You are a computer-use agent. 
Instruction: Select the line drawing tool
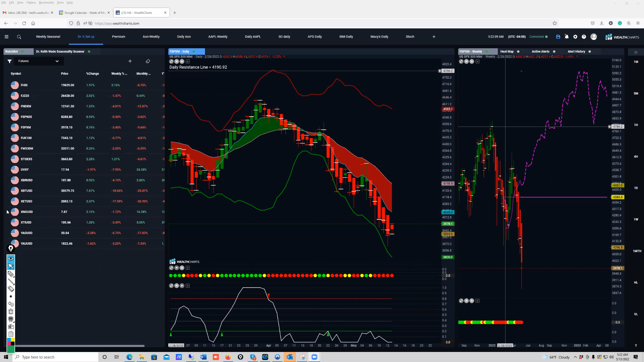pyautogui.click(x=11, y=281)
